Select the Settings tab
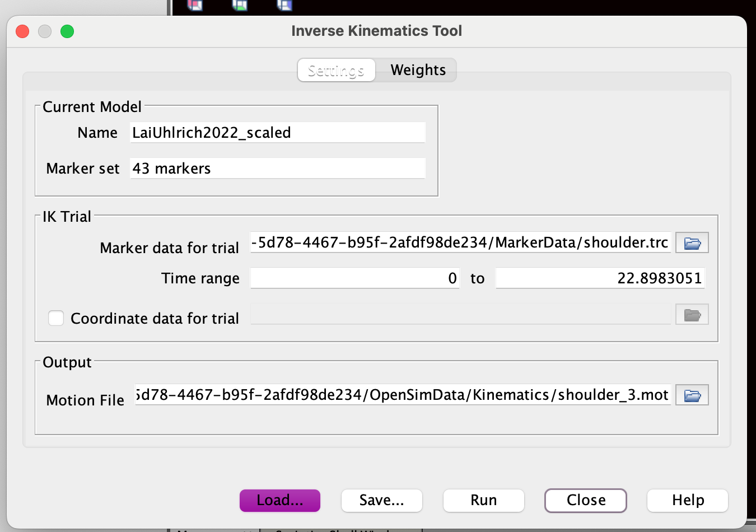This screenshot has height=532, width=756. pyautogui.click(x=336, y=70)
